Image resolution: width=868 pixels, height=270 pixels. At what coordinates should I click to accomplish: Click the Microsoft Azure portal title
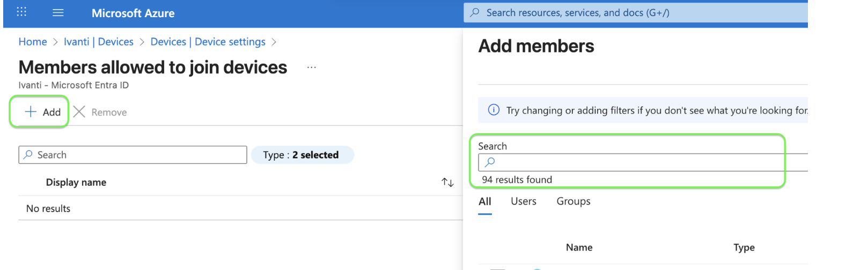point(133,13)
